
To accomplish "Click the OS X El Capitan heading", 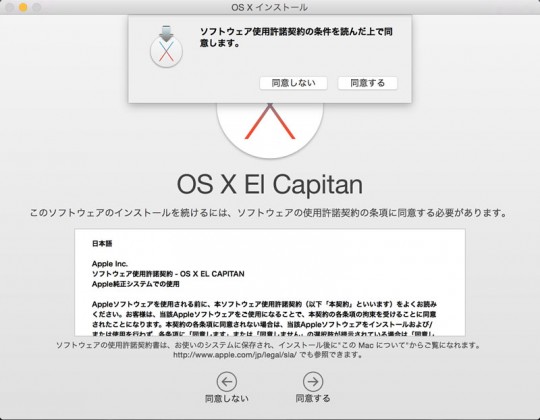I will (270, 185).
